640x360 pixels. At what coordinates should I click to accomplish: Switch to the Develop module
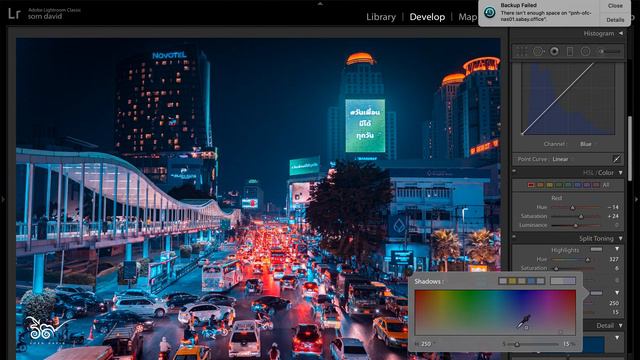tap(427, 17)
